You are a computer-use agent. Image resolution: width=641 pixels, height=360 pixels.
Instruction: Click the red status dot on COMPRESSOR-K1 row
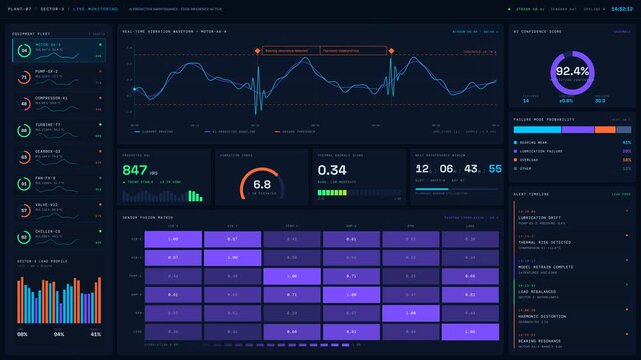[100, 98]
